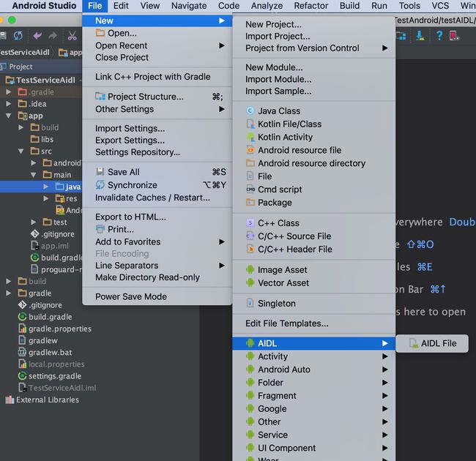Expand Open Recent submenu
476x461 pixels.
[x=157, y=45]
